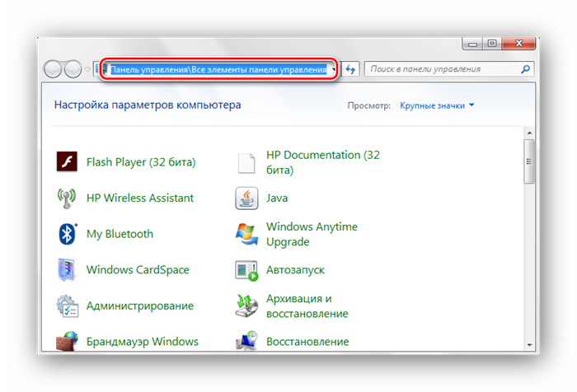577x392 pixels.
Task: Click the selected address path text
Action: pyautogui.click(x=218, y=69)
